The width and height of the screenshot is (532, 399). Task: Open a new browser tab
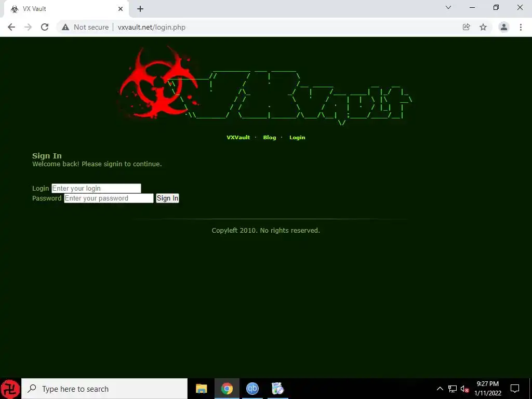(140, 9)
